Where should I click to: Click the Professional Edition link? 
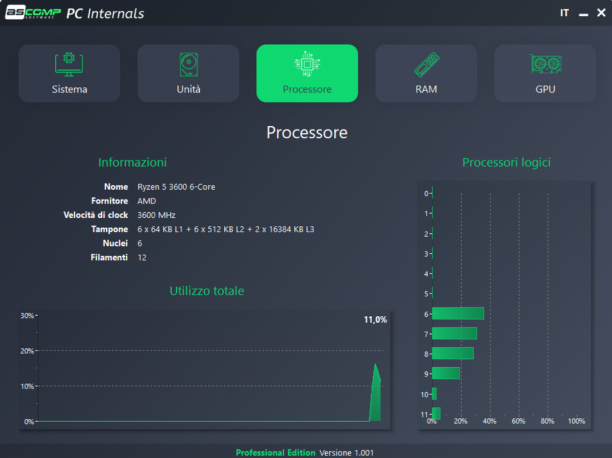(276, 453)
